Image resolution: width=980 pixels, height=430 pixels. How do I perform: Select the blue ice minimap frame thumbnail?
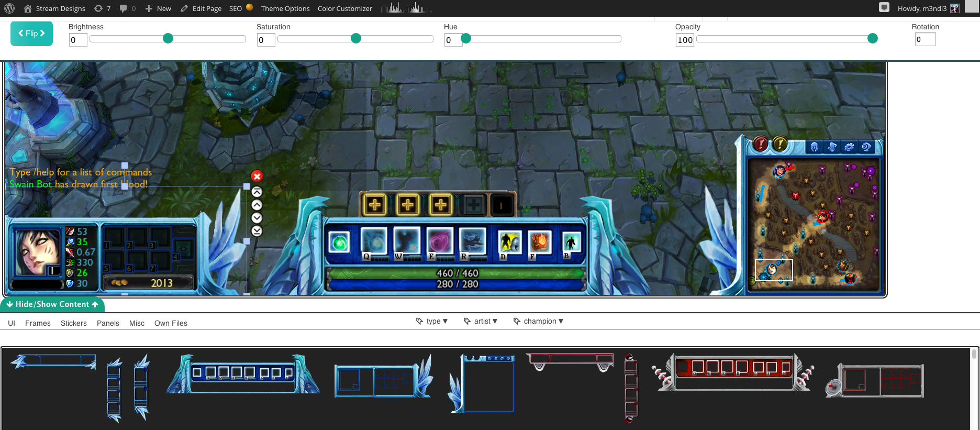tap(481, 383)
